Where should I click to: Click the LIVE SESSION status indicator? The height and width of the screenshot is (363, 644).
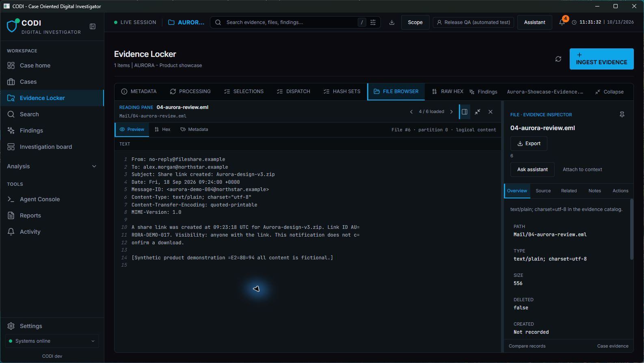[135, 22]
